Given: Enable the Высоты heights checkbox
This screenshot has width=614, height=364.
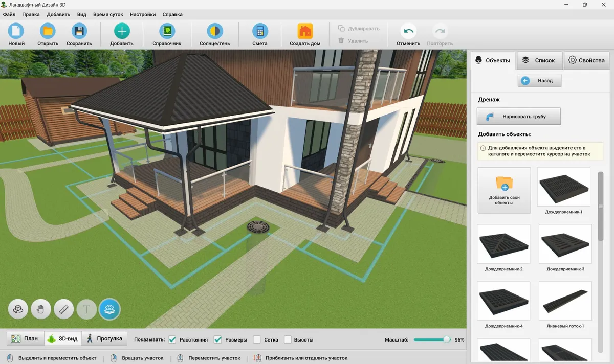Looking at the screenshot, I should click(x=288, y=339).
